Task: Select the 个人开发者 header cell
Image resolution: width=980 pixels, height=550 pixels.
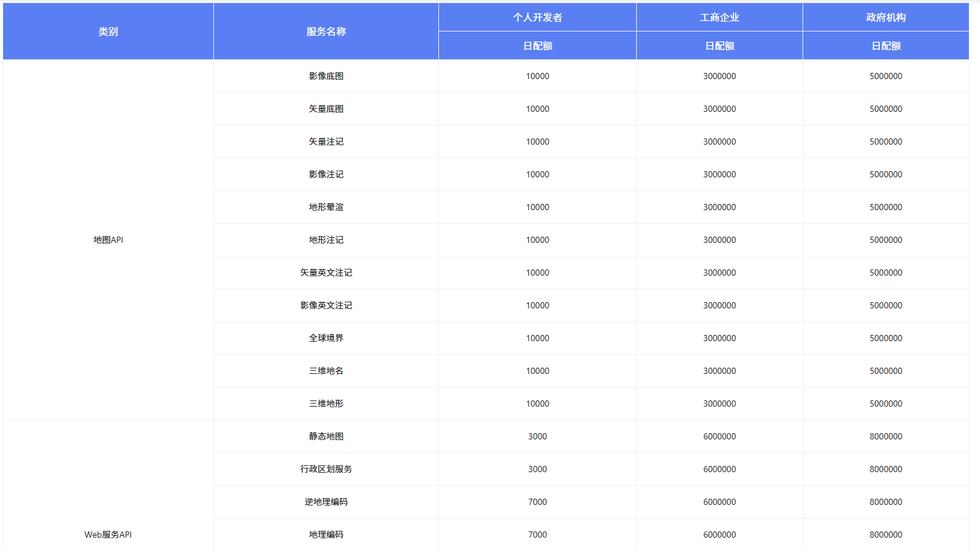Action: coord(537,17)
